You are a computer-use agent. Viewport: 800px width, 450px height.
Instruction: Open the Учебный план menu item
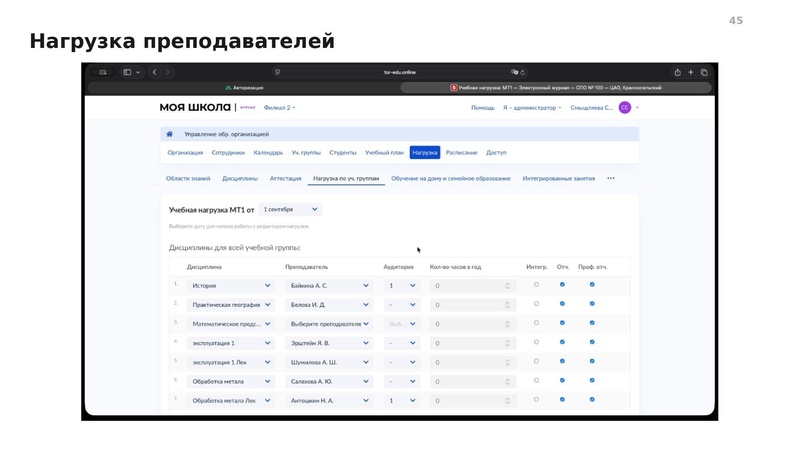coord(384,153)
